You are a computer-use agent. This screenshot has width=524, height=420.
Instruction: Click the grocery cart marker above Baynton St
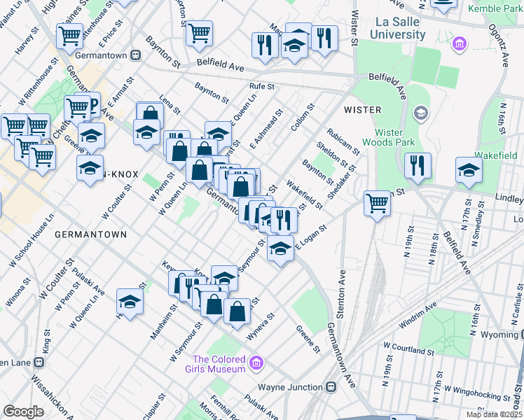point(199,34)
